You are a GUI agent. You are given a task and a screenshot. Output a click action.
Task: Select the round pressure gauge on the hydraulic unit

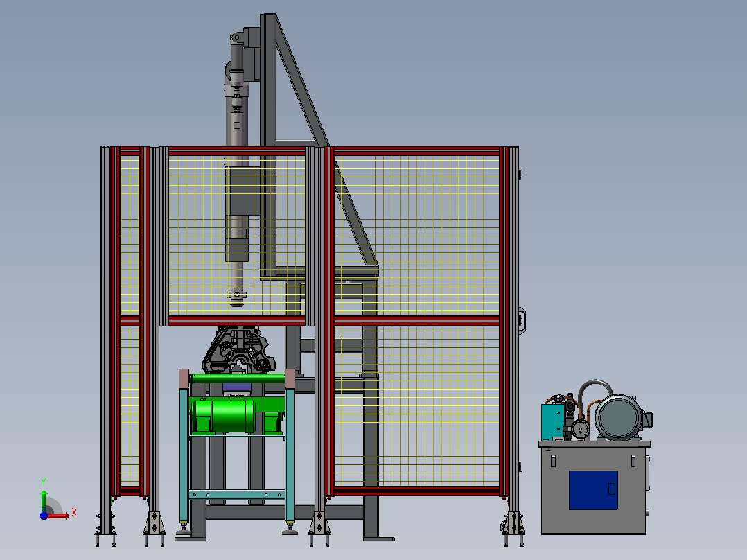[x=581, y=430]
